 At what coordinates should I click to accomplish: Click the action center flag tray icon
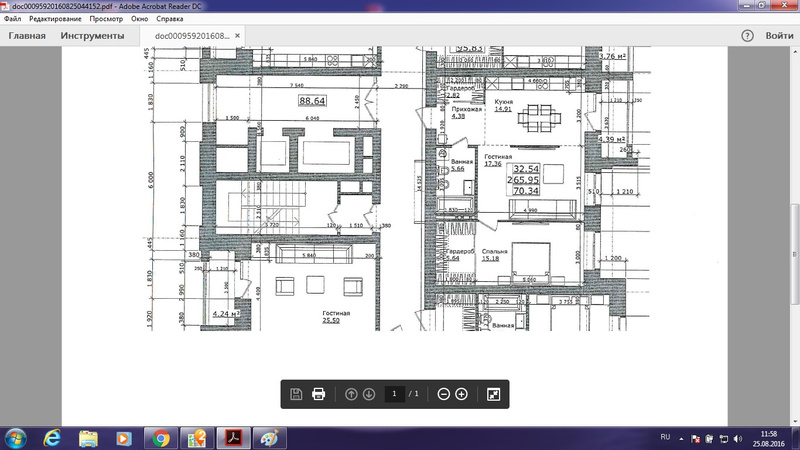(695, 438)
